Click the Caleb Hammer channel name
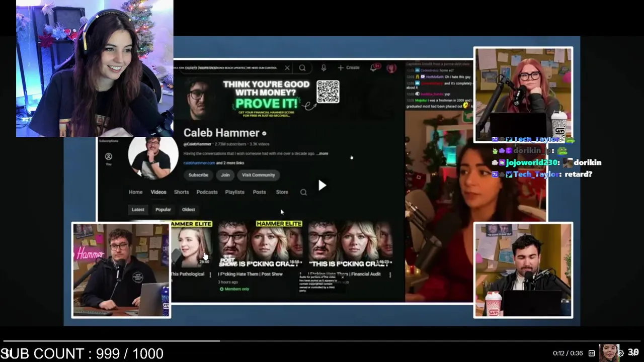The width and height of the screenshot is (644, 362). [x=221, y=133]
